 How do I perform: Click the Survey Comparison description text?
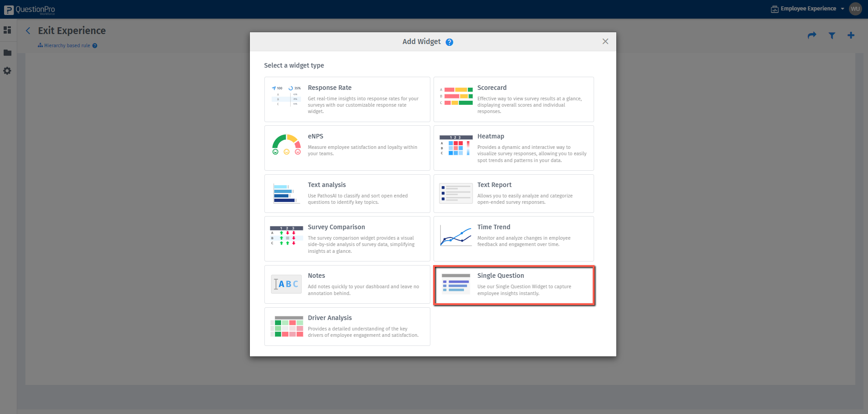pyautogui.click(x=361, y=244)
